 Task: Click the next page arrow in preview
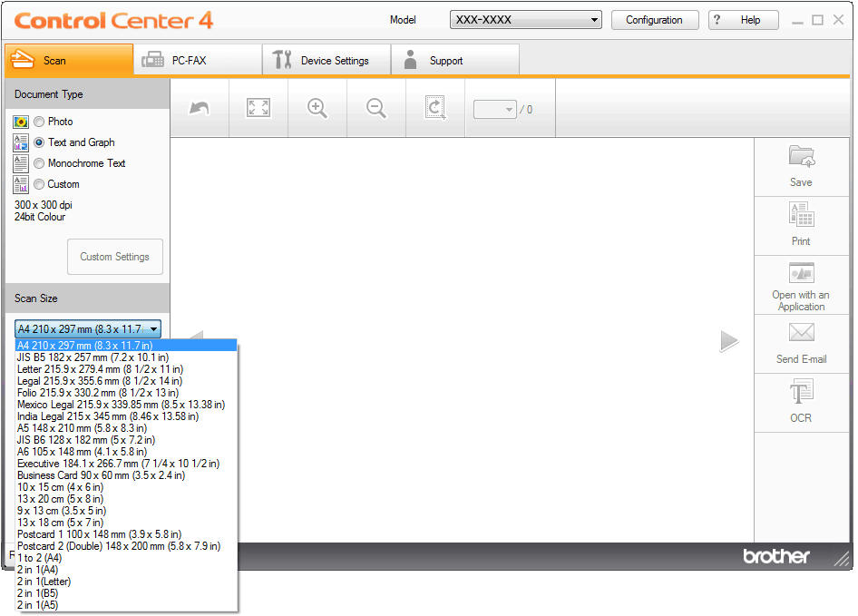(x=729, y=341)
